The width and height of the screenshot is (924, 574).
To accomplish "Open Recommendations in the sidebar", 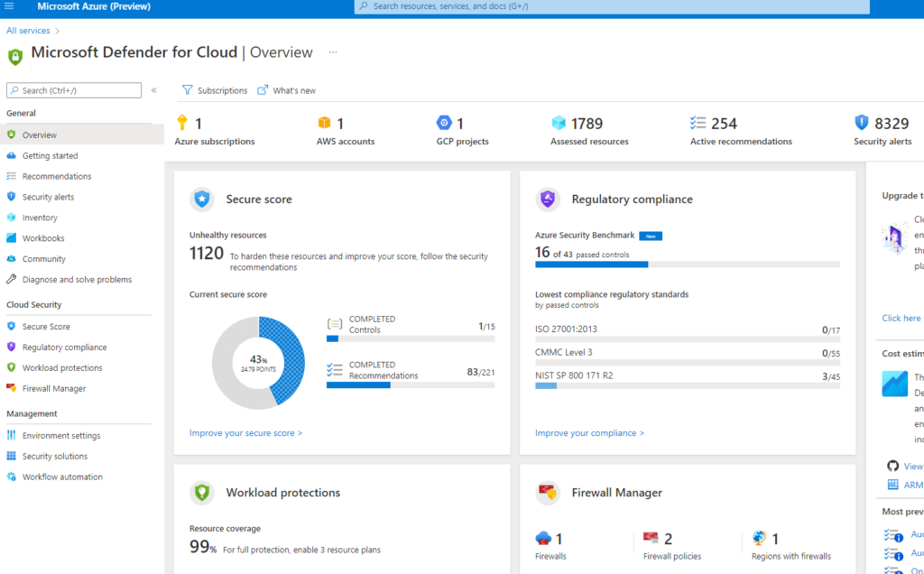I will coord(56,176).
